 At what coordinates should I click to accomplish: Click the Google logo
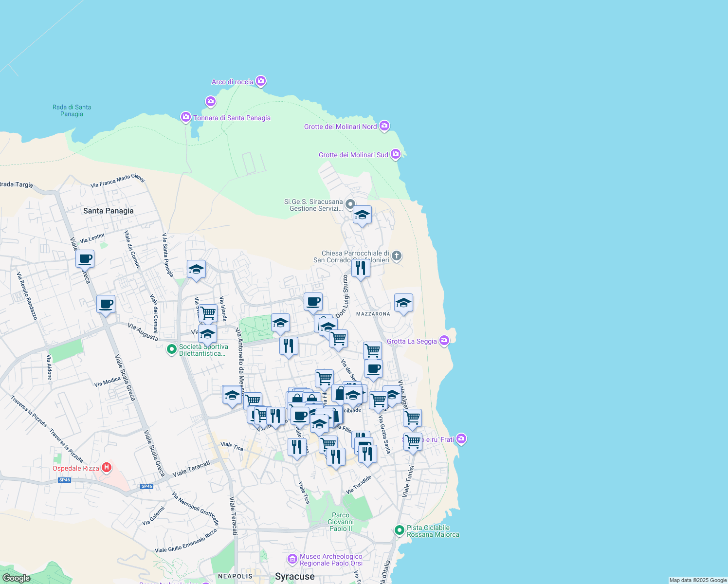[x=16, y=578]
